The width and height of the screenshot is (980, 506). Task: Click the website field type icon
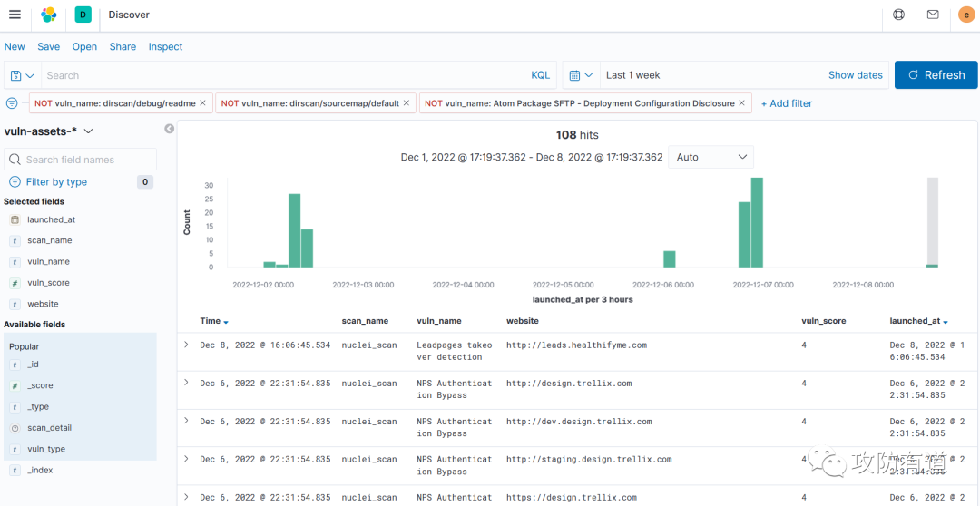pos(15,304)
